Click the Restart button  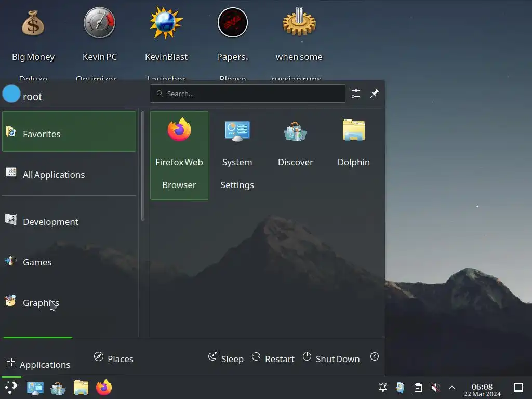pyautogui.click(x=273, y=358)
